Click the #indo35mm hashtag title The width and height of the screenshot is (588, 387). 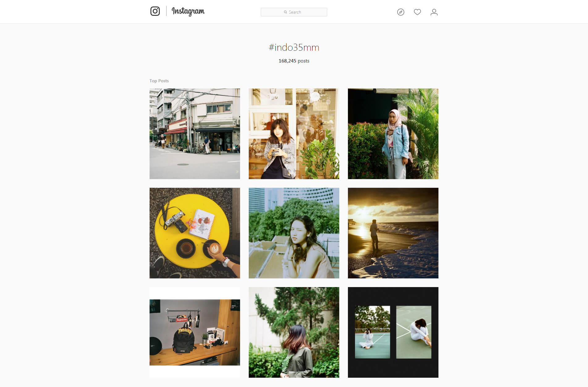pyautogui.click(x=294, y=47)
